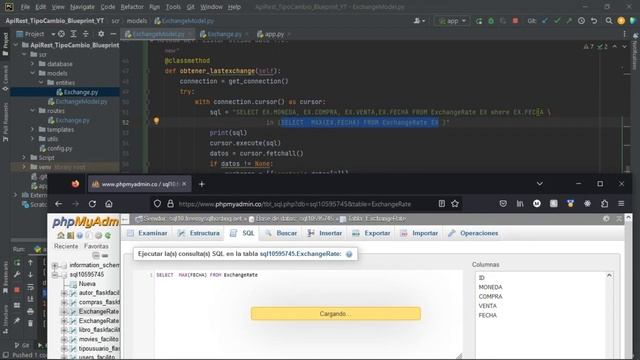This screenshot has height=360, width=640.
Task: Click Firefox home button
Action: click(109, 204)
